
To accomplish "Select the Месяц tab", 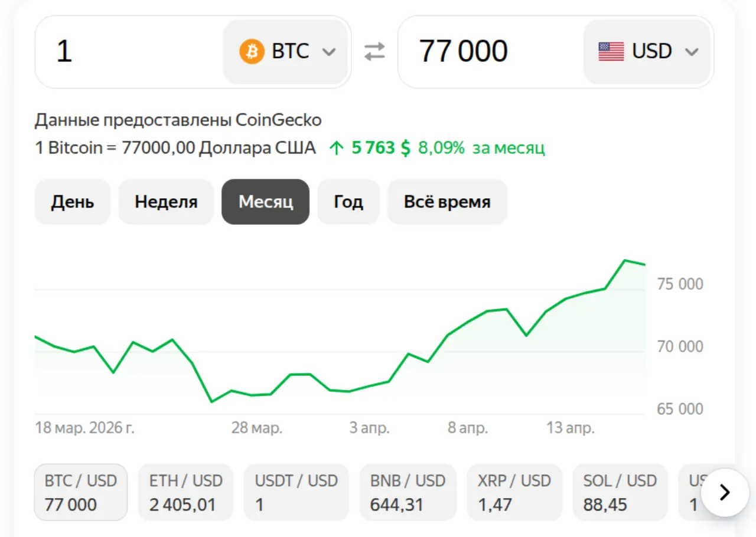I will point(265,202).
